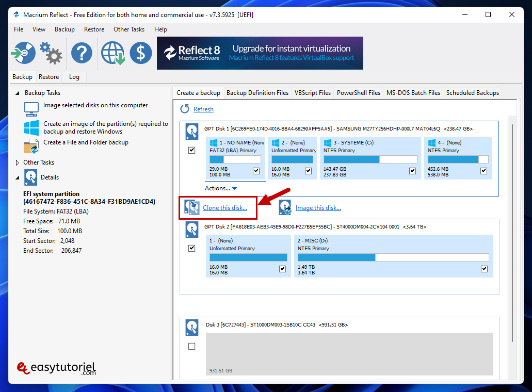Collapse the Details section
Image resolution: width=532 pixels, height=392 pixels.
(18, 177)
